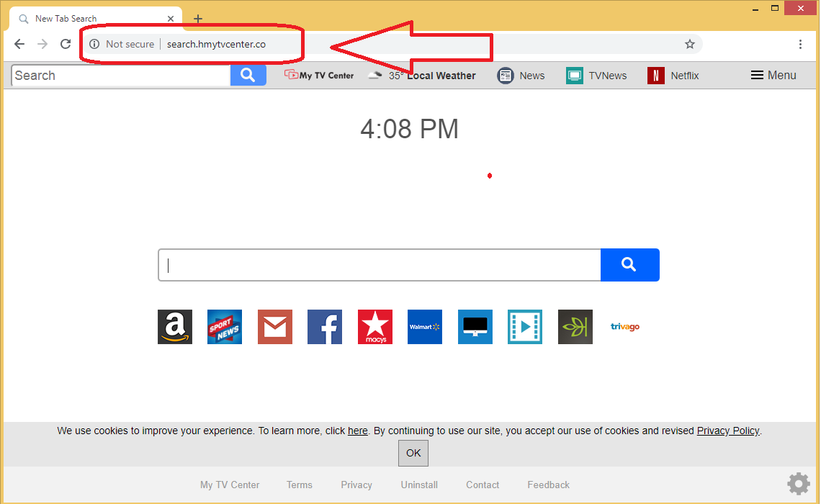
Task: Open the Contact footer link
Action: [483, 485]
